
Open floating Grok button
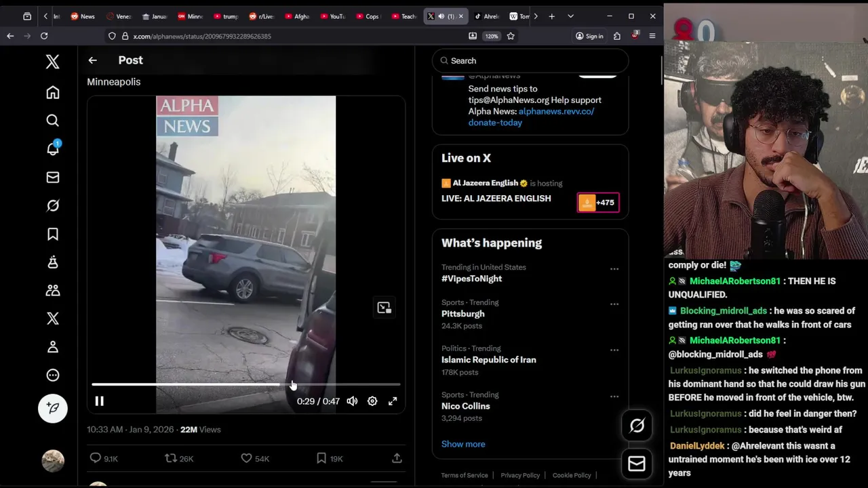coord(637,426)
